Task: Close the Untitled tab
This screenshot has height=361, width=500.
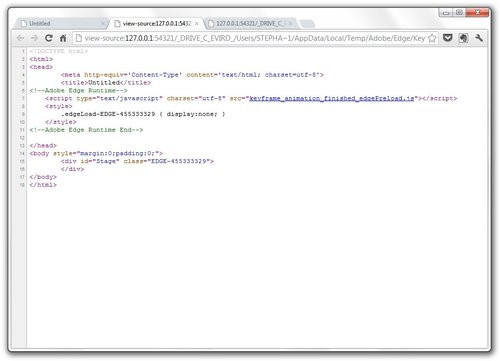Action: 103,24
